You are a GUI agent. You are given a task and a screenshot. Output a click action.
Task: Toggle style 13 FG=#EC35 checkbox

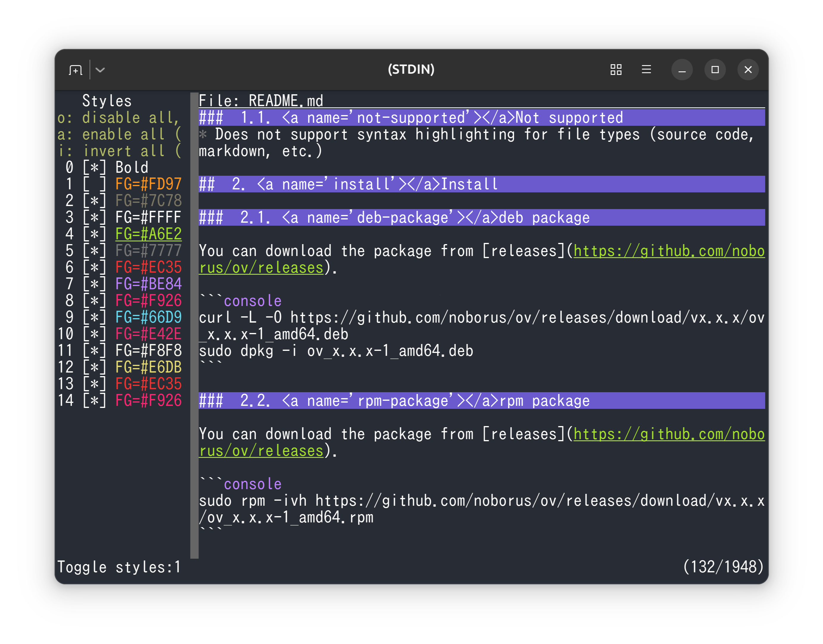coord(94,384)
